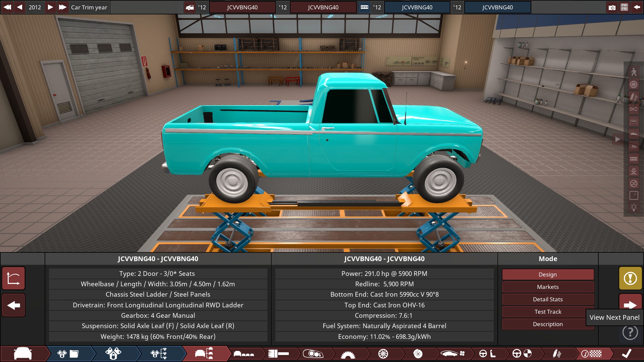Open the car model step in bottom bar
The width and height of the screenshot is (644, 362).
[x=23, y=354]
